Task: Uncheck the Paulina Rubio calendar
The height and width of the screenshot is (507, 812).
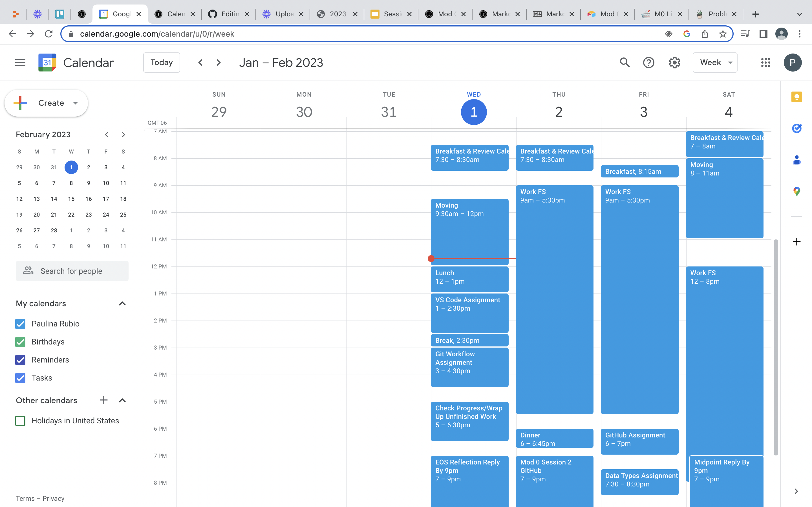Action: tap(20, 324)
